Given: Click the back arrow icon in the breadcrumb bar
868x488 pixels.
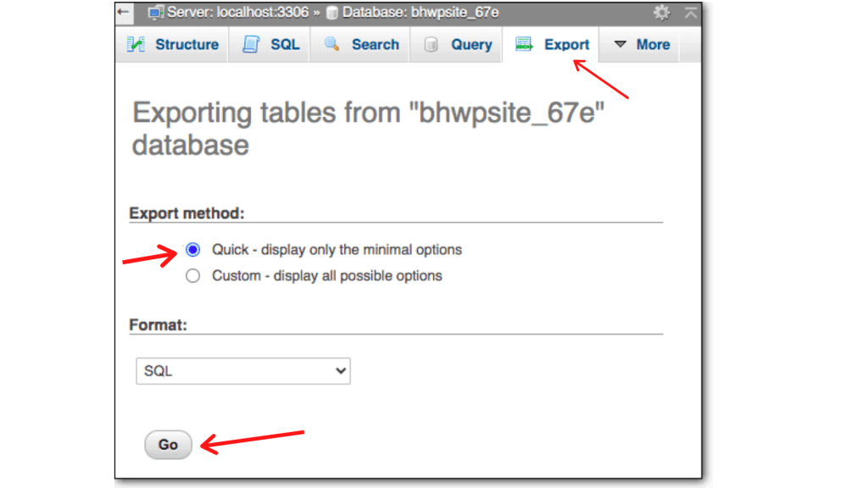Looking at the screenshot, I should click(124, 12).
